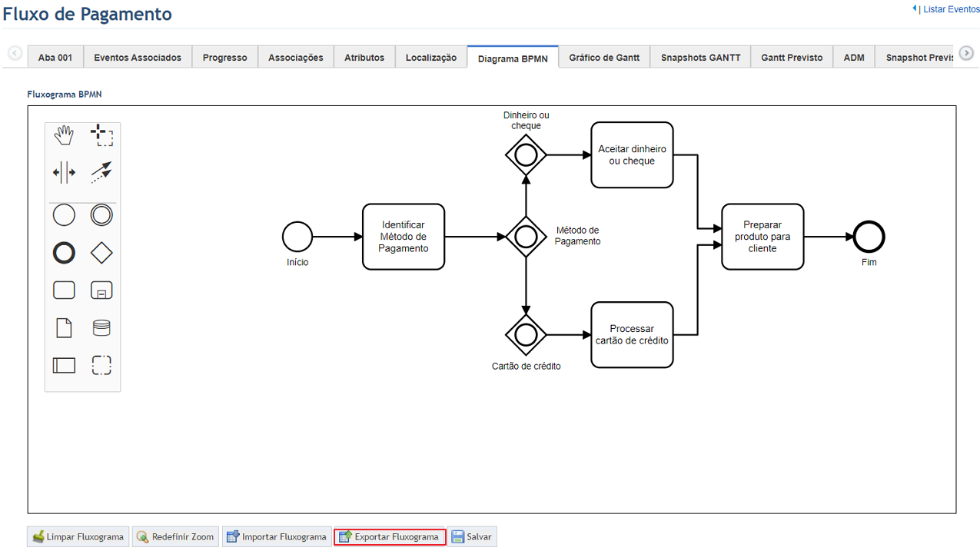
Task: Click the Fluxo de Pagamento page title
Action: click(x=88, y=14)
